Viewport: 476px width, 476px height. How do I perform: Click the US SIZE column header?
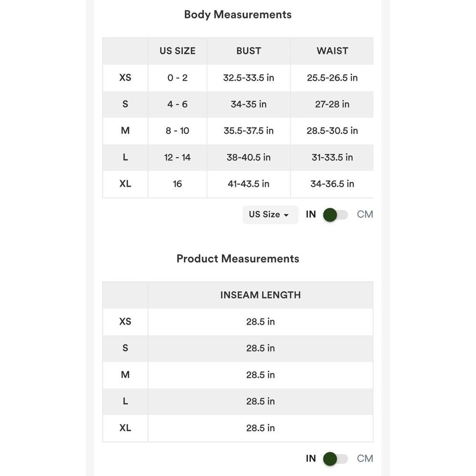178,51
